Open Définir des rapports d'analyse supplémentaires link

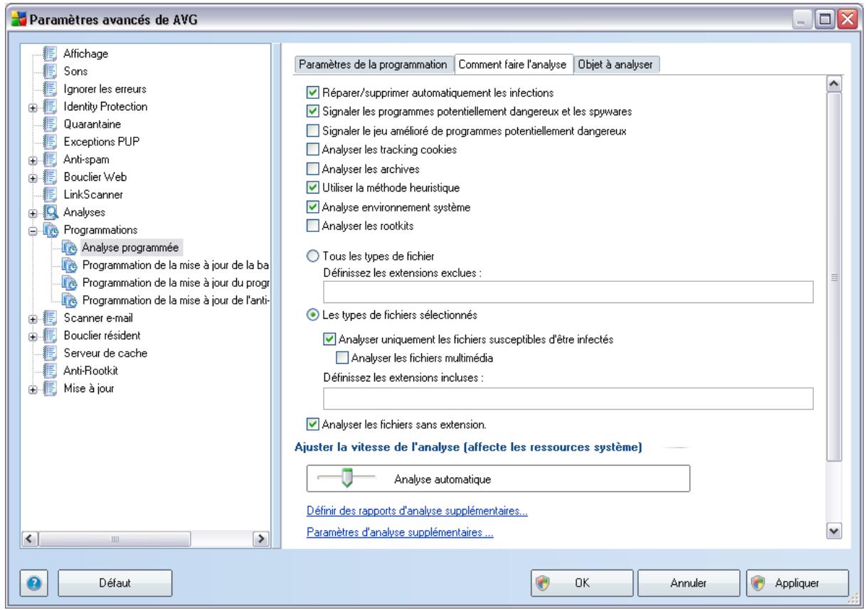pyautogui.click(x=417, y=511)
